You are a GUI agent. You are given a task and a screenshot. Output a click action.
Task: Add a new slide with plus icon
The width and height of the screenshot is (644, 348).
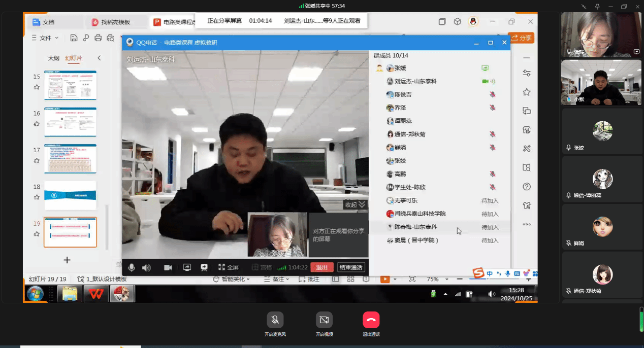(x=67, y=260)
